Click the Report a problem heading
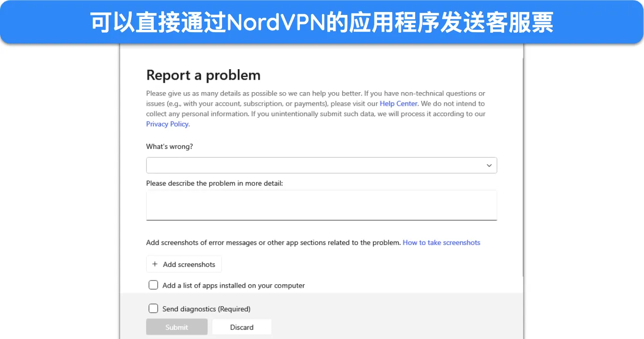This screenshot has width=644, height=339. 203,75
